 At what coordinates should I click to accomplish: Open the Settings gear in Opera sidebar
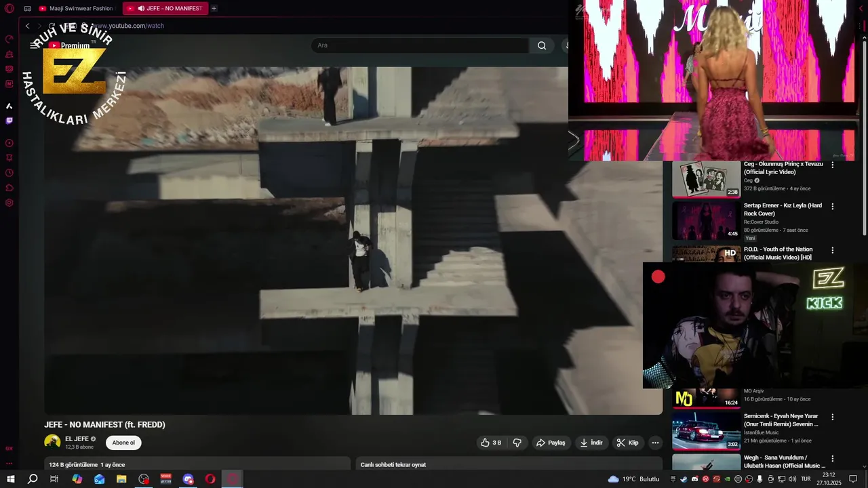click(x=9, y=203)
